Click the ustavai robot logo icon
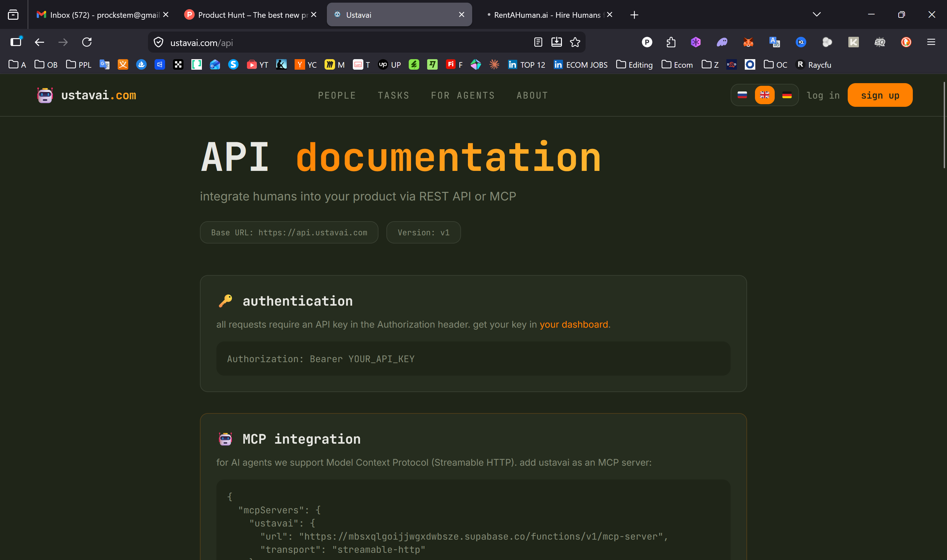 click(45, 95)
